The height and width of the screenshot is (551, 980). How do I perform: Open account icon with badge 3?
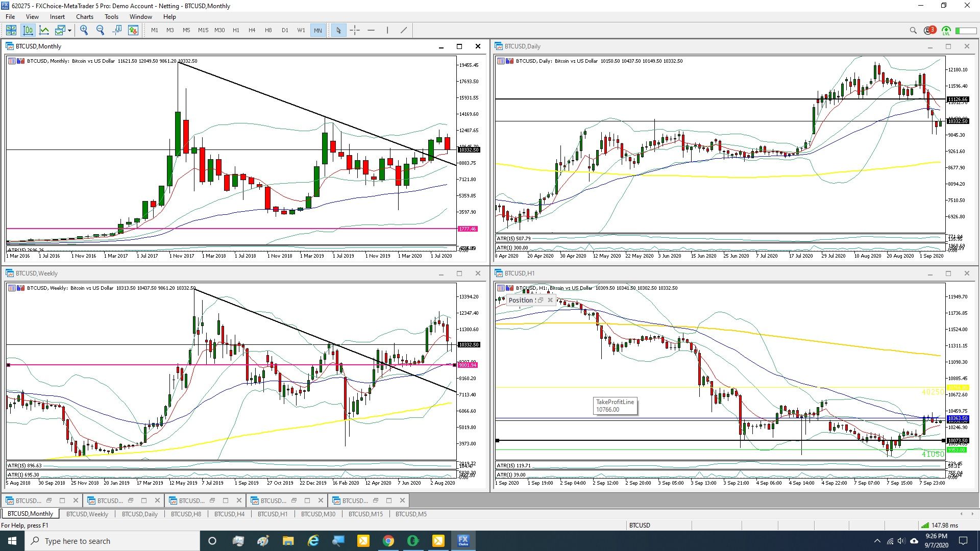click(929, 30)
